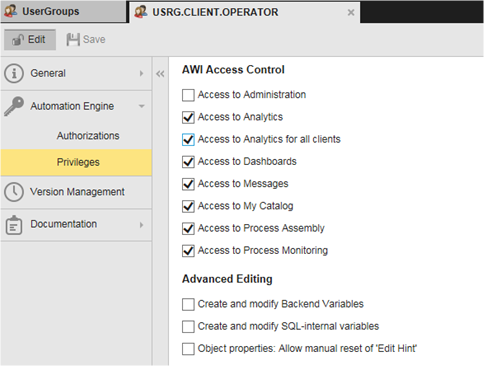
Task: Check Create and modify Backend Variables
Action: (188, 304)
